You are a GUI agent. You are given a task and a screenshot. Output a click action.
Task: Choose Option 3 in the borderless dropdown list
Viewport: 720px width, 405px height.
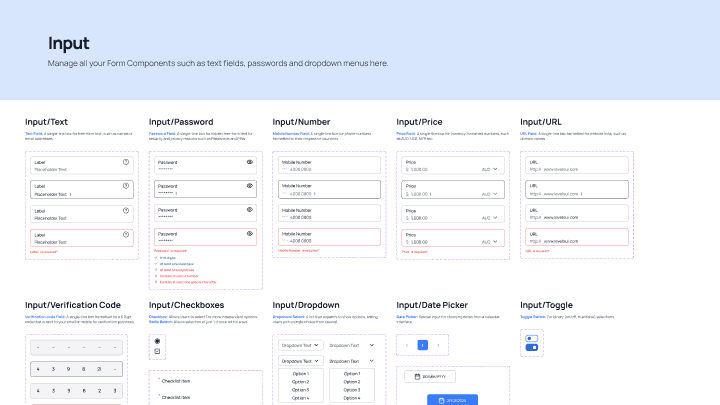352,390
